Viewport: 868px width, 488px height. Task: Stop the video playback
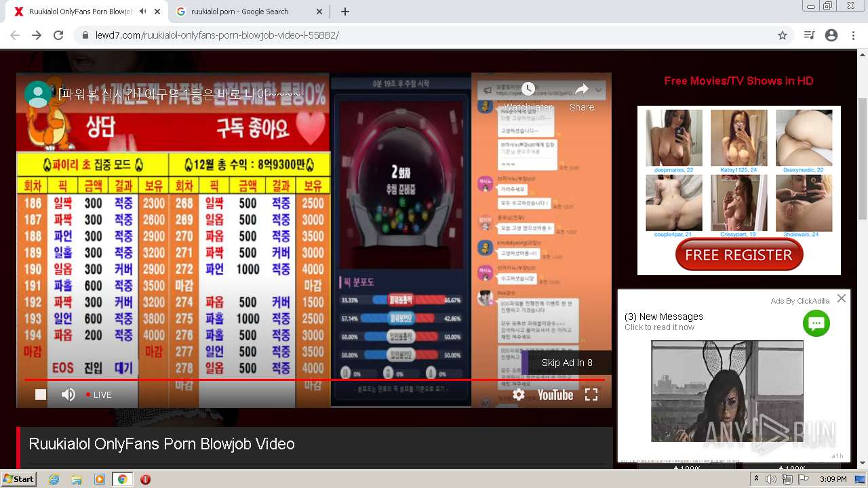[x=41, y=394]
